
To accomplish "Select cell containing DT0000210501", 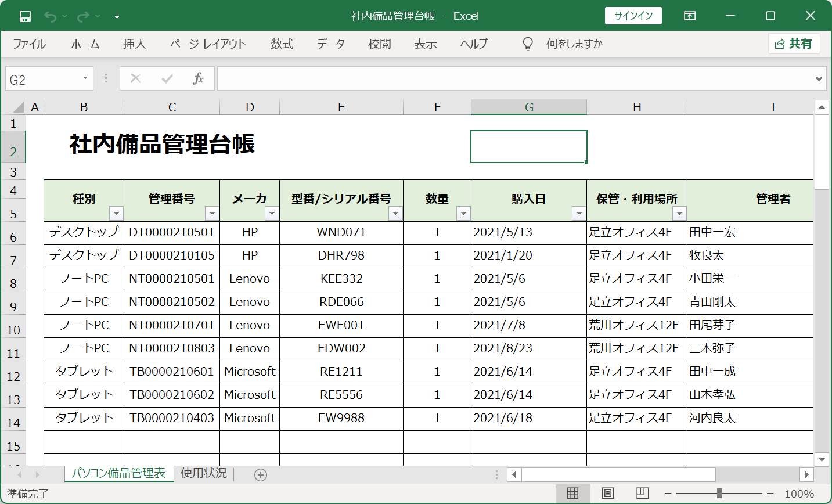I will pyautogui.click(x=172, y=232).
